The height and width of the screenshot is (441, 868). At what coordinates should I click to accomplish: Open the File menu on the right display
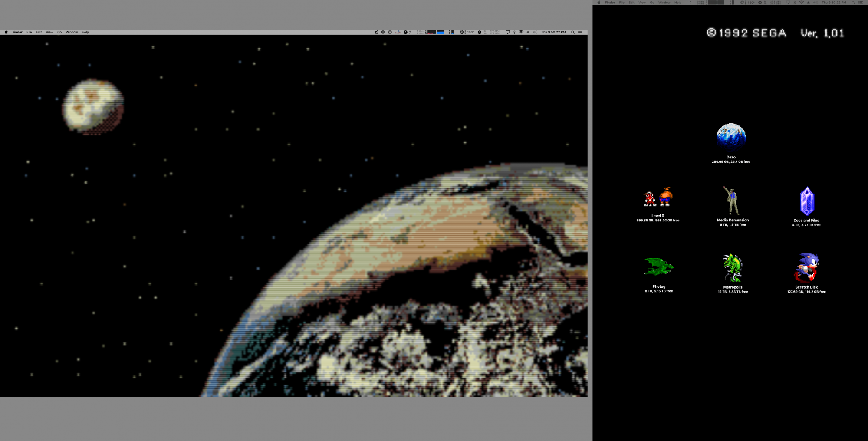(x=621, y=3)
